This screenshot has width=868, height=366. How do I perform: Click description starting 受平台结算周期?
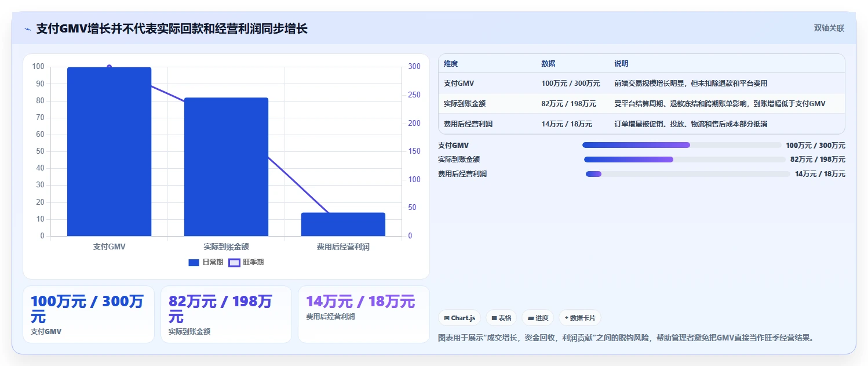point(720,104)
